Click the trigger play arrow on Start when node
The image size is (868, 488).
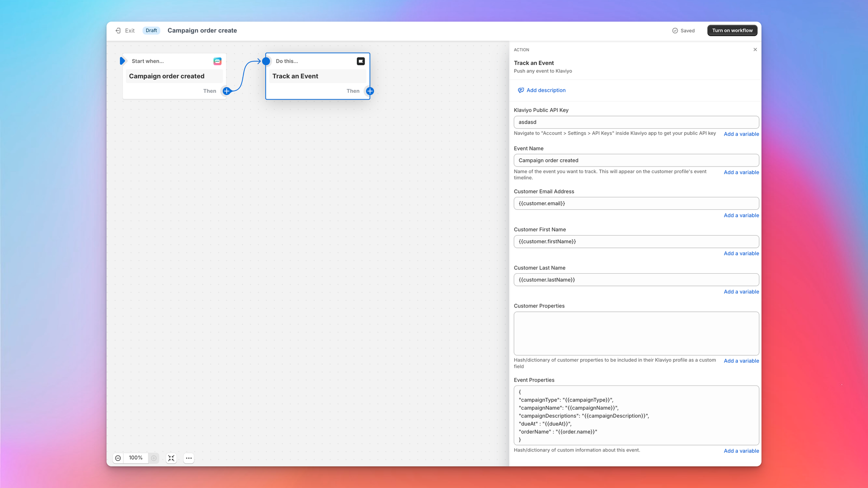point(122,61)
